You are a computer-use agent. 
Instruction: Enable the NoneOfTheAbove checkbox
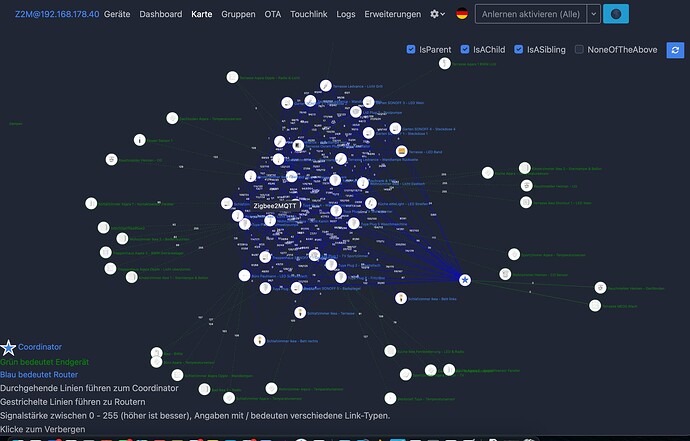(x=579, y=49)
